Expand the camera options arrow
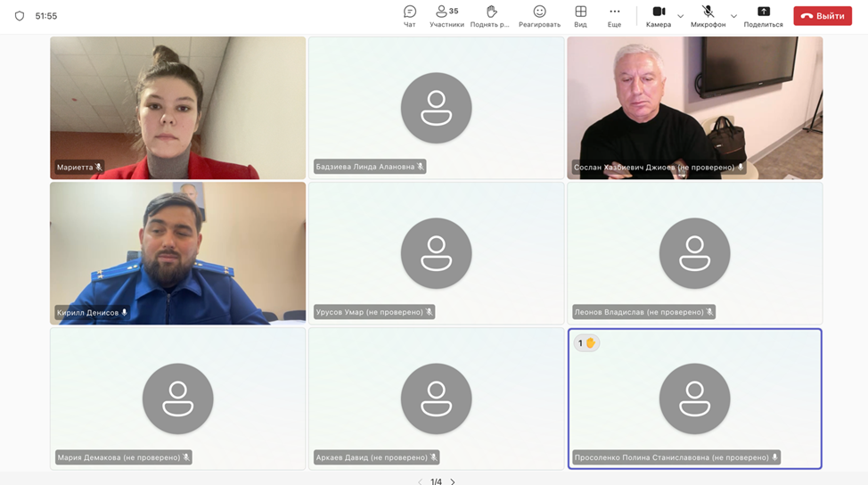The width and height of the screenshot is (868, 485). pos(681,16)
